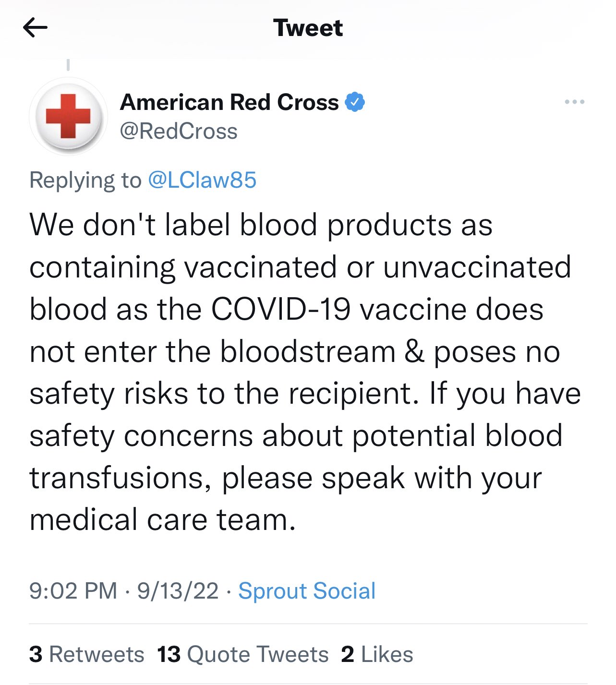616x685 pixels.
Task: Click the "Replying to" label
Action: click(x=85, y=180)
